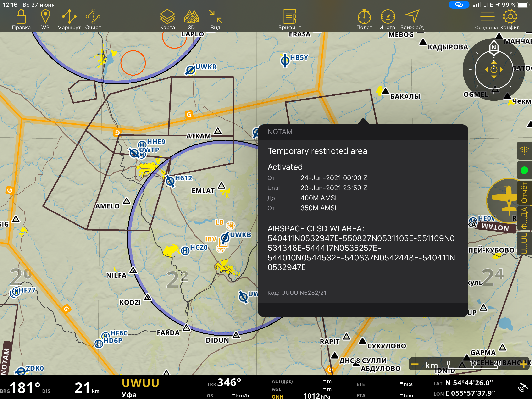The width and height of the screenshot is (532, 399).
Task: Open the Полет flight timer
Action: pyautogui.click(x=364, y=17)
